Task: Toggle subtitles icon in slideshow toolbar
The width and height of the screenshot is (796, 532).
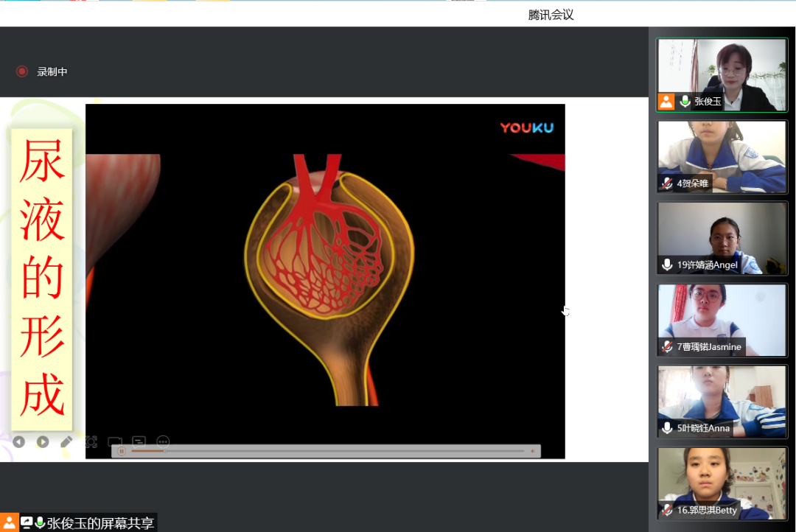Action: point(139,441)
